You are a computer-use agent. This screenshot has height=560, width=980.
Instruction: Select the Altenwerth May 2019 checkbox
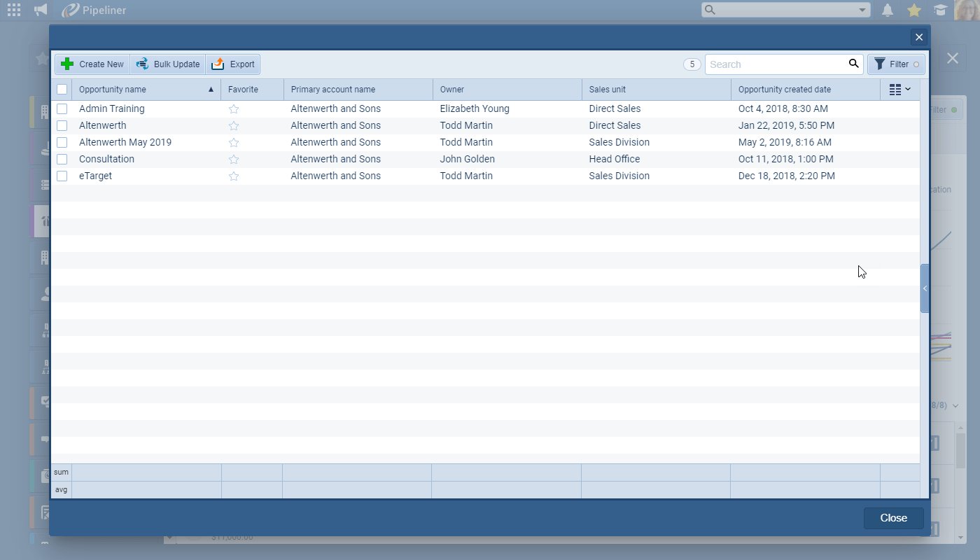click(62, 143)
